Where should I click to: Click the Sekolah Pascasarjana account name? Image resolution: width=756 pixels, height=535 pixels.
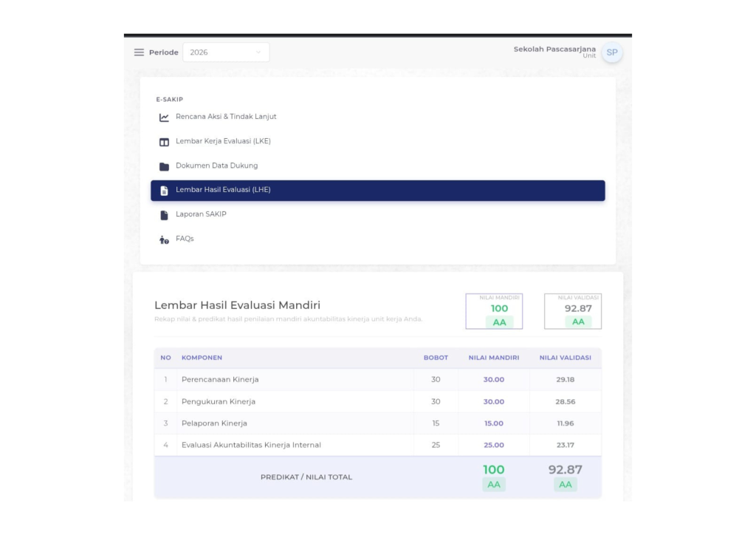click(554, 50)
